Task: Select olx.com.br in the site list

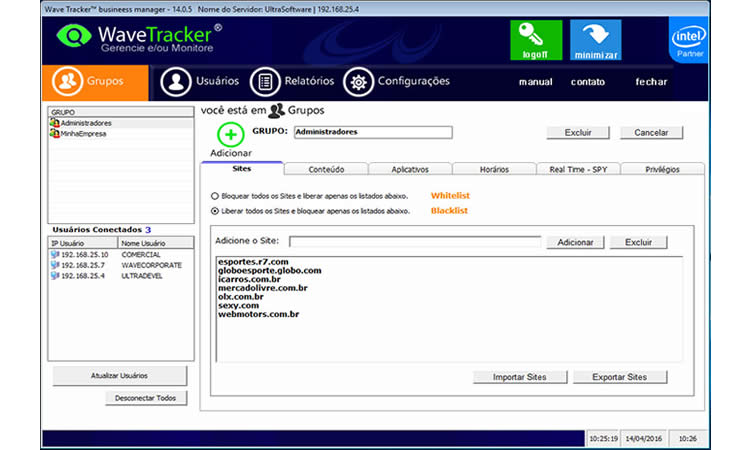Action: [x=241, y=297]
